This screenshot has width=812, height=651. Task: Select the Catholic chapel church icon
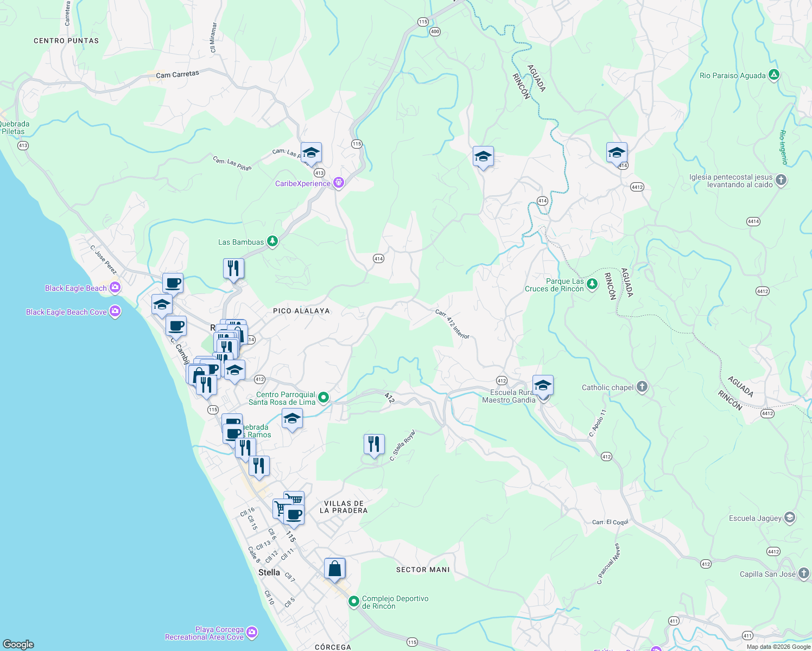[x=641, y=387]
